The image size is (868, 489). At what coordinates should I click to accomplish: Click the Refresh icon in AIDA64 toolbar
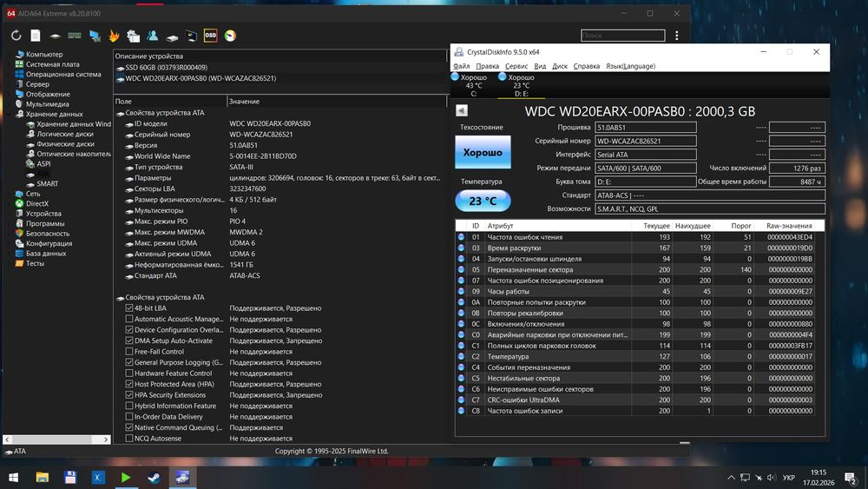[x=16, y=36]
